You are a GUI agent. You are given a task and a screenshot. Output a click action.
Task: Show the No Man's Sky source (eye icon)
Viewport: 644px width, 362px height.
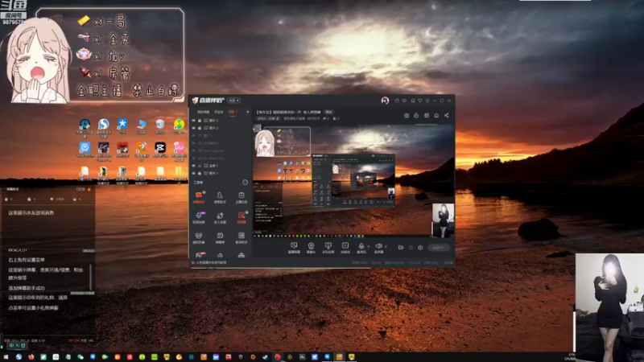click(193, 158)
